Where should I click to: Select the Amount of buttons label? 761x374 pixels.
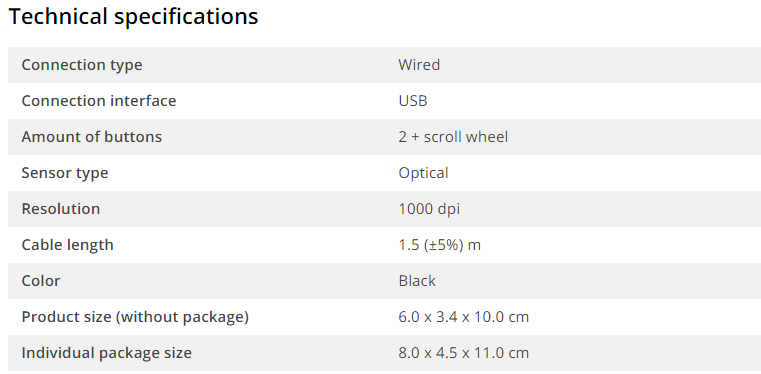[x=92, y=137]
